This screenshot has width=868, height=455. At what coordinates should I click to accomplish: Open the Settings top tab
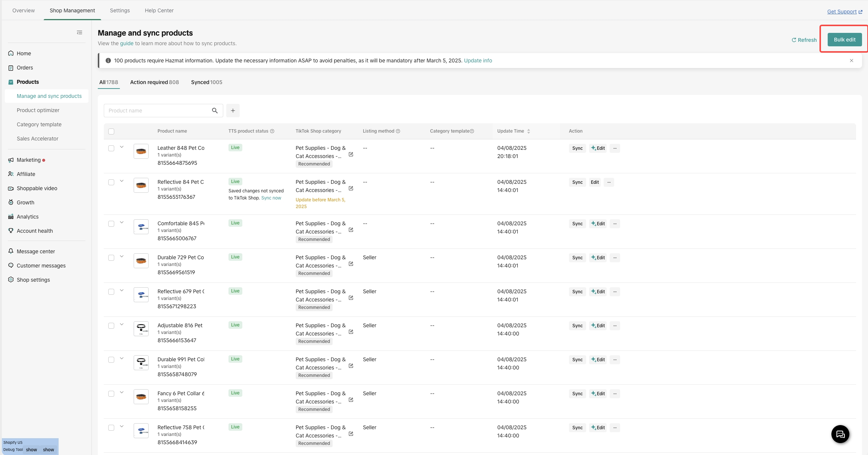coord(120,10)
